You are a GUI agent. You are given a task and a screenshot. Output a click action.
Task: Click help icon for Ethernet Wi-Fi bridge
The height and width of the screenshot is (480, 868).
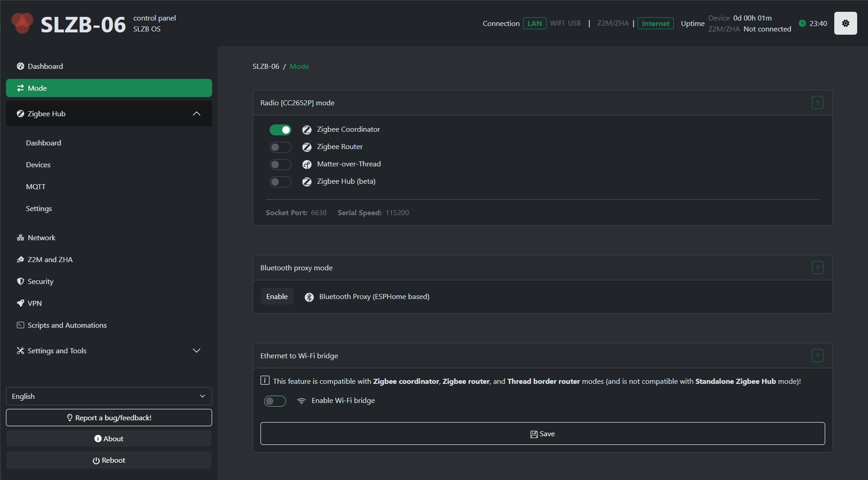pyautogui.click(x=817, y=356)
